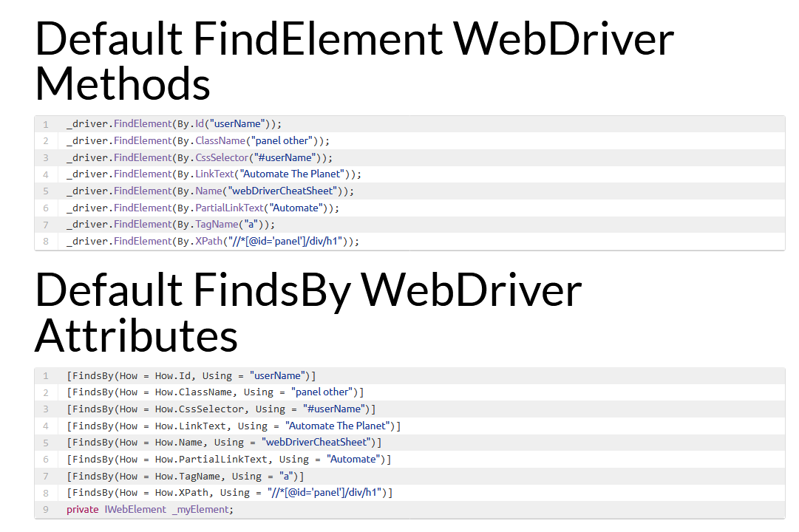Click the How.Id FindsBy attribute line
Image resolution: width=799 pixels, height=532 pixels.
(191, 375)
